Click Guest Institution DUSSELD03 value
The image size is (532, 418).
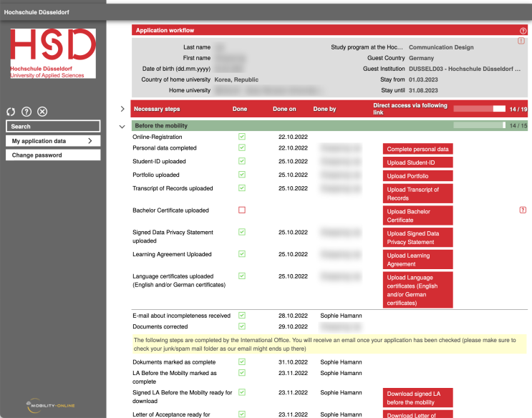click(x=465, y=69)
